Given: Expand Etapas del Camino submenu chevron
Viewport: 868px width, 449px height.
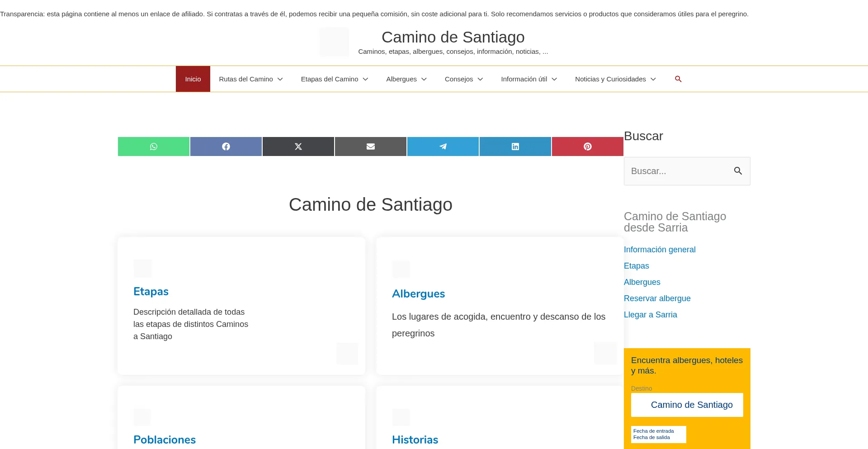Looking at the screenshot, I should [x=366, y=79].
